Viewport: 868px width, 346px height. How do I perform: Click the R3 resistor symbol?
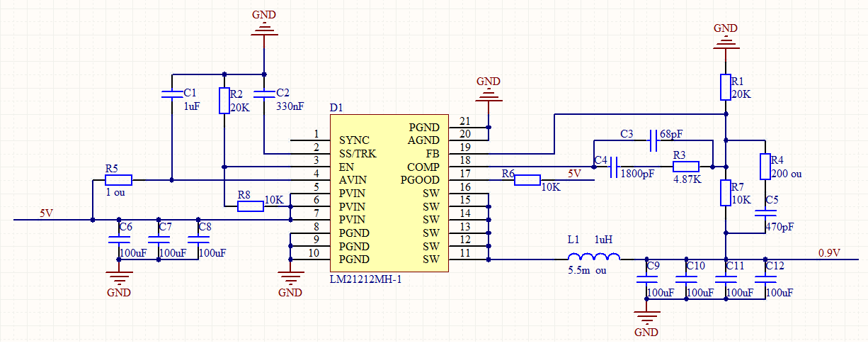tap(685, 167)
